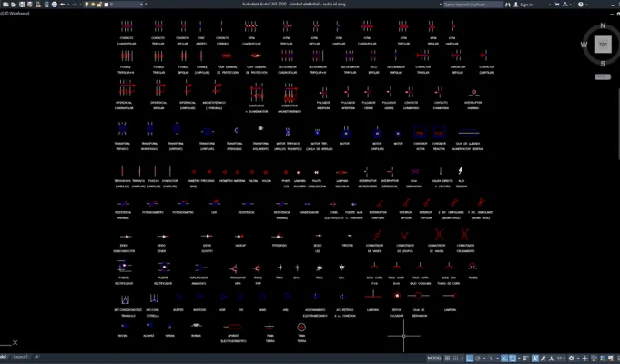The image size is (620, 364).
Task: Click the white layer color swatch
Action: tap(106, 5)
